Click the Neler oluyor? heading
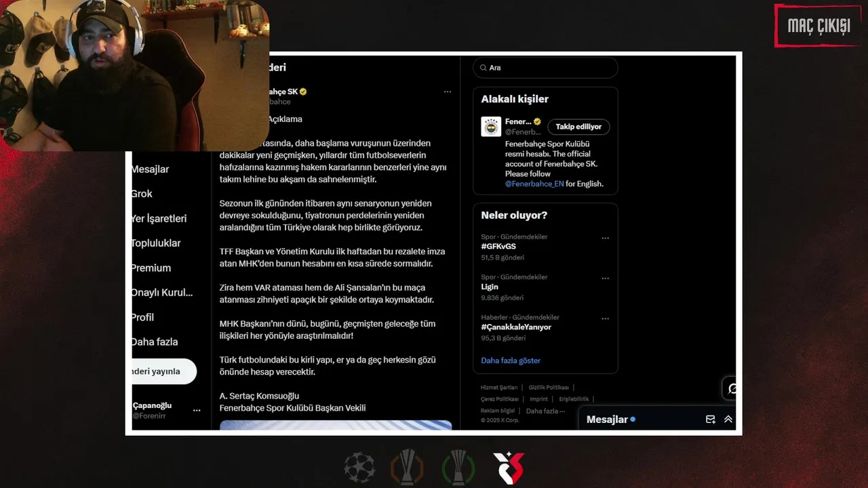868x488 pixels. (514, 216)
